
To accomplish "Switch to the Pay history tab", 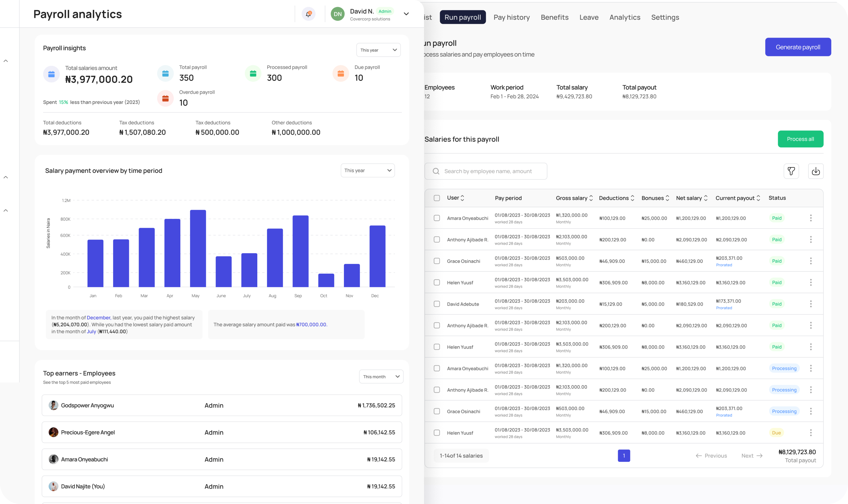I will [x=511, y=17].
